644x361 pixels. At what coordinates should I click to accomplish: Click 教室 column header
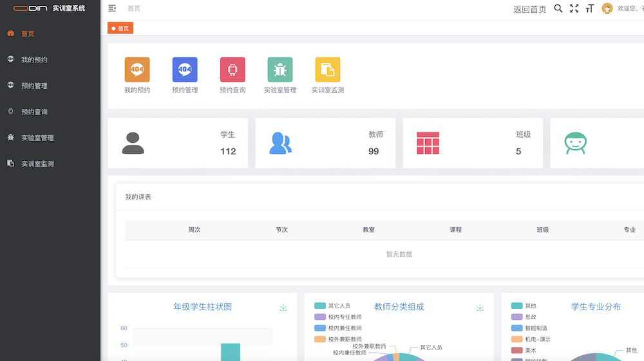pos(368,230)
